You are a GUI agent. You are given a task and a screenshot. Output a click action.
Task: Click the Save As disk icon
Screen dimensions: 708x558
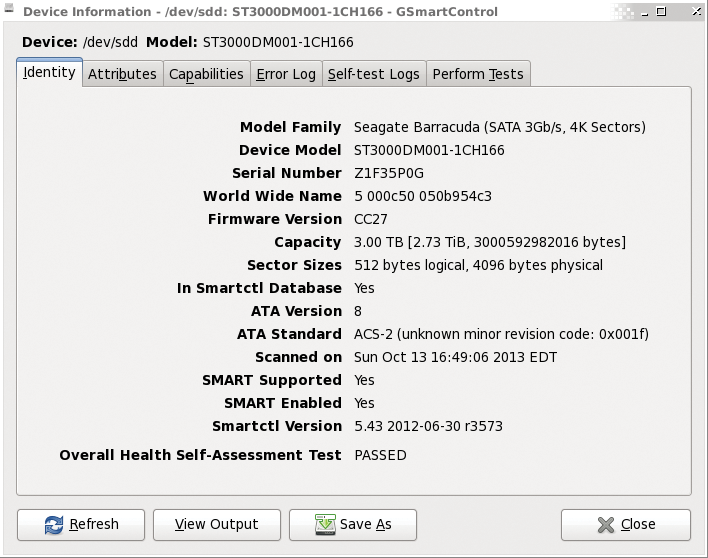(x=325, y=525)
